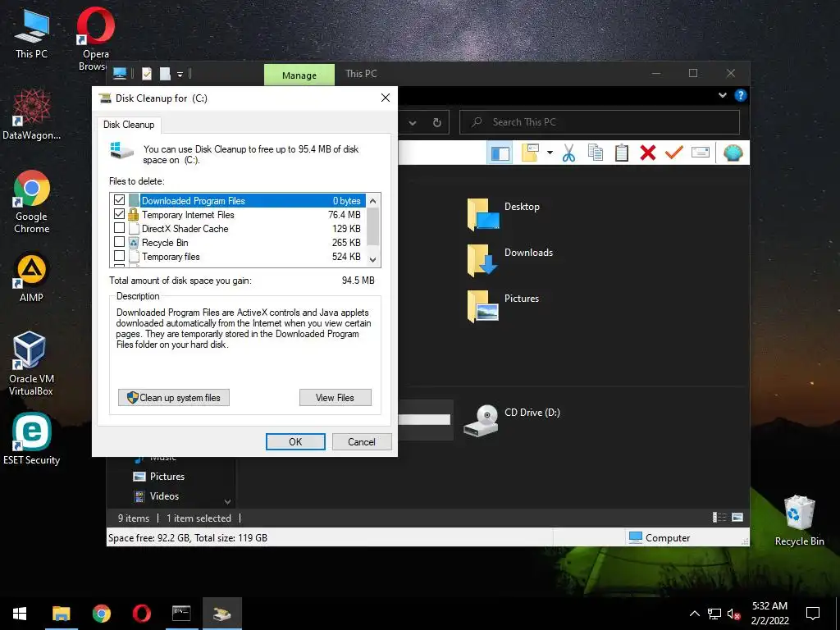The height and width of the screenshot is (630, 840).
Task: Click the Disk Cleanup taskbar icon
Action: pos(221,614)
